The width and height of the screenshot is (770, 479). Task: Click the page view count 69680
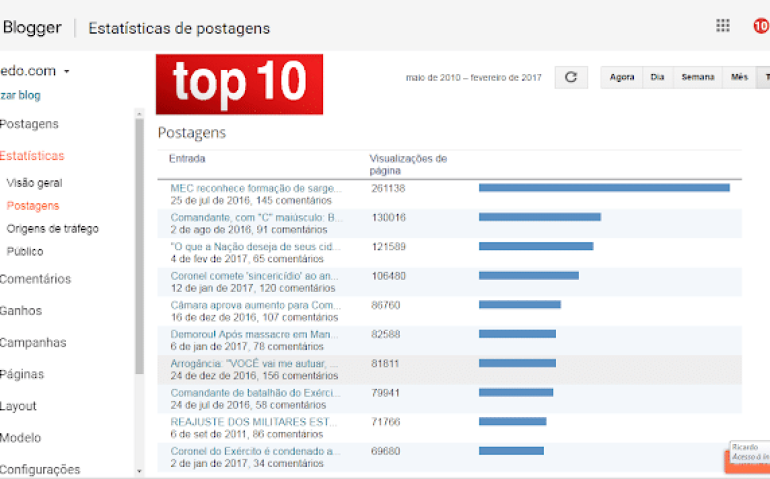pyautogui.click(x=385, y=451)
